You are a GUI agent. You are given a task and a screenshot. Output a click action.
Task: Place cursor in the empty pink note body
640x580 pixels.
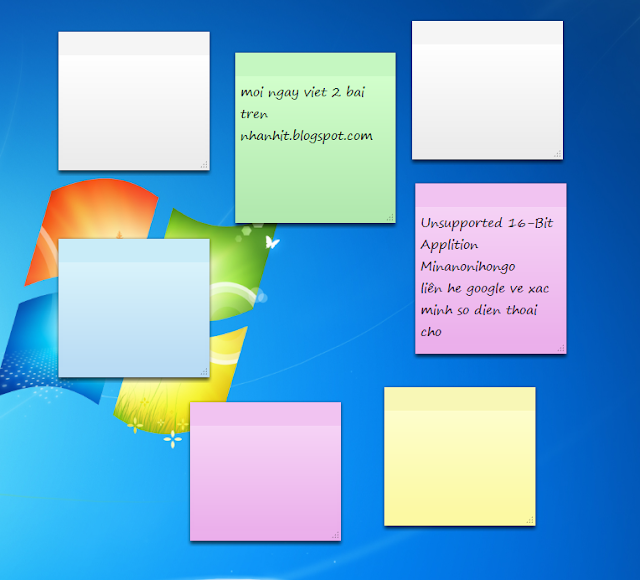pos(265,483)
